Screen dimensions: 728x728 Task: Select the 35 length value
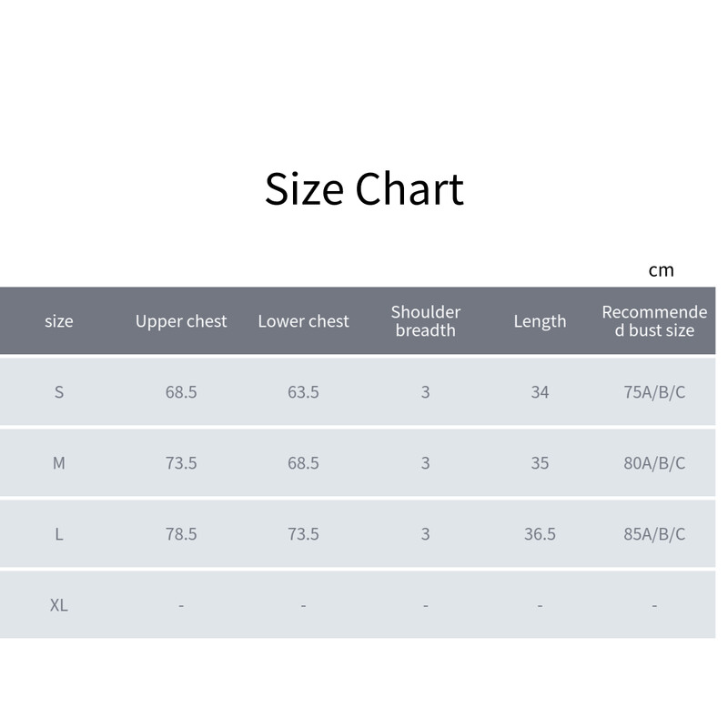540,463
